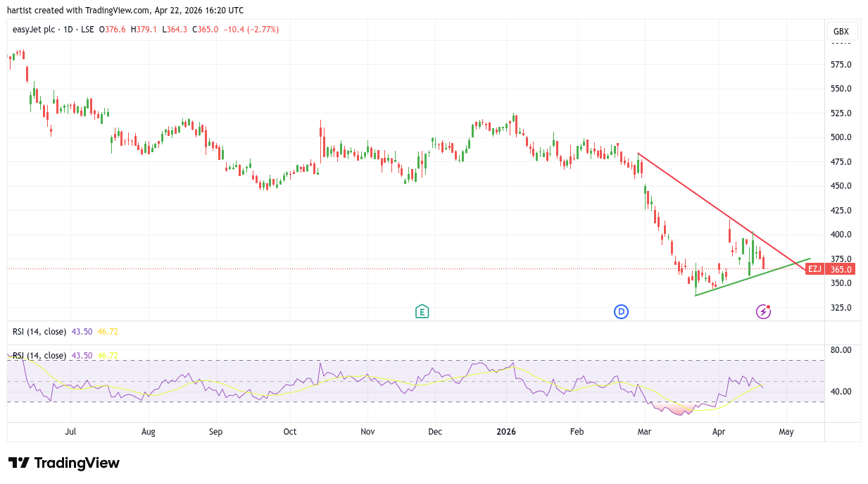The image size is (868, 484).
Task: Click the purple lightning bolt event icon
Action: (x=763, y=311)
